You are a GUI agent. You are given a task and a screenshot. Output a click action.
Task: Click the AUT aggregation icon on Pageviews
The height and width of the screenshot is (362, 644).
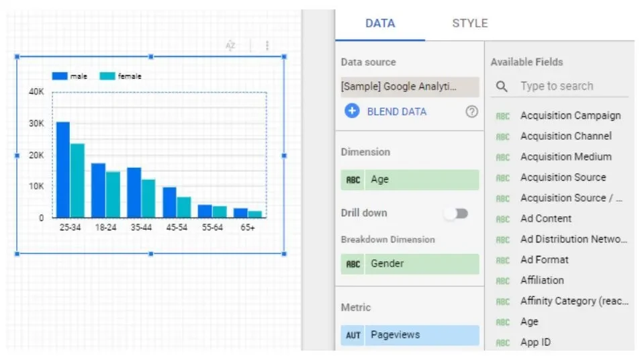click(x=353, y=336)
